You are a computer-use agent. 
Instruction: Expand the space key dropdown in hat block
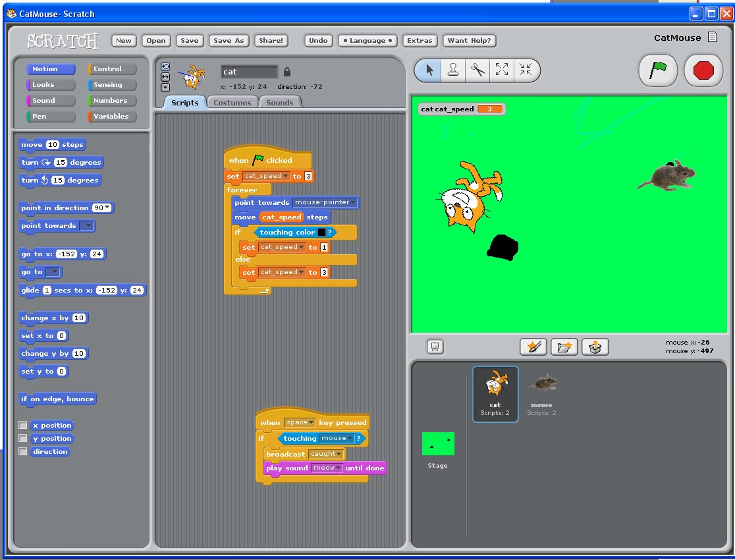click(312, 423)
